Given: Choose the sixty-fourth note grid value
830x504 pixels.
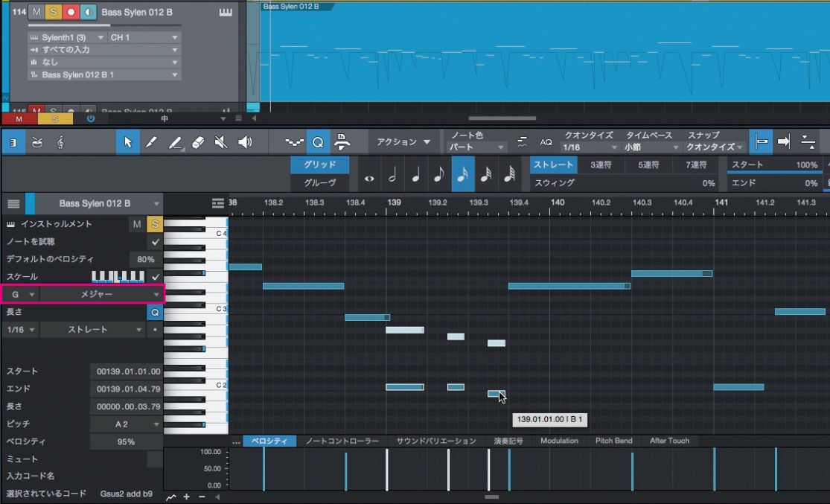Looking at the screenshot, I should (x=509, y=174).
